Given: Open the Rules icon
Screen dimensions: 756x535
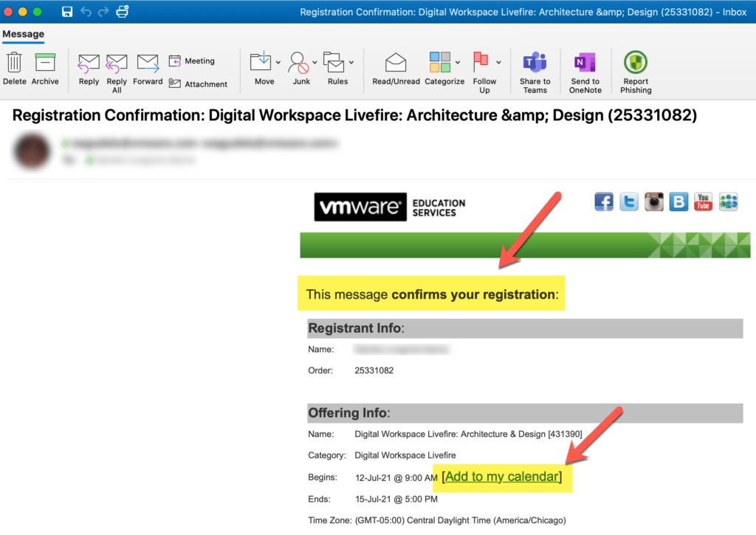Looking at the screenshot, I should (x=334, y=62).
